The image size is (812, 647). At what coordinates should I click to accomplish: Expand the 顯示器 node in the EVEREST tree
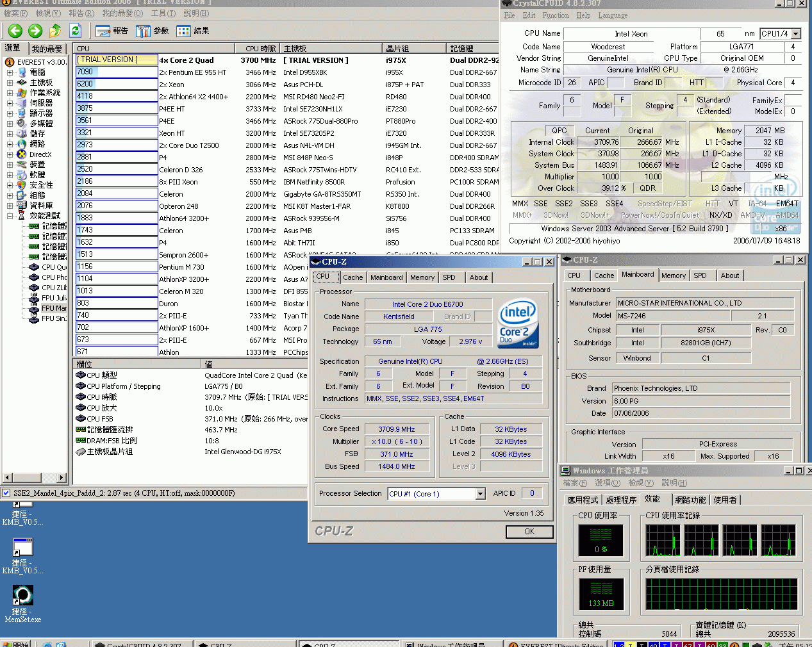coord(10,113)
